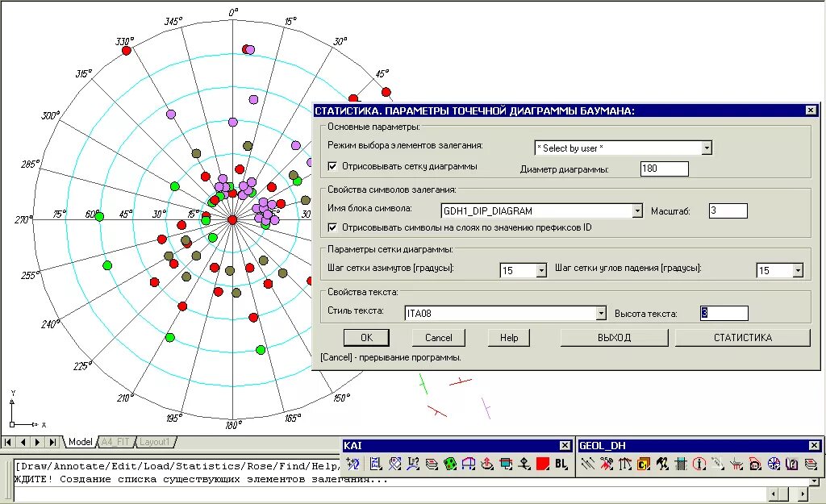826x504 pixels.
Task: Open the ITA08 text style dropdown
Action: [x=601, y=314]
